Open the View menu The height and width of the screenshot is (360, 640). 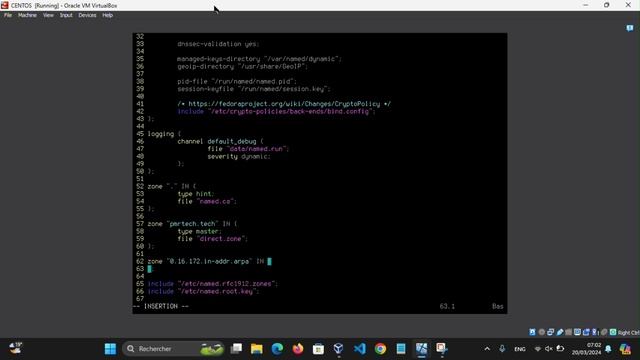coord(48,15)
